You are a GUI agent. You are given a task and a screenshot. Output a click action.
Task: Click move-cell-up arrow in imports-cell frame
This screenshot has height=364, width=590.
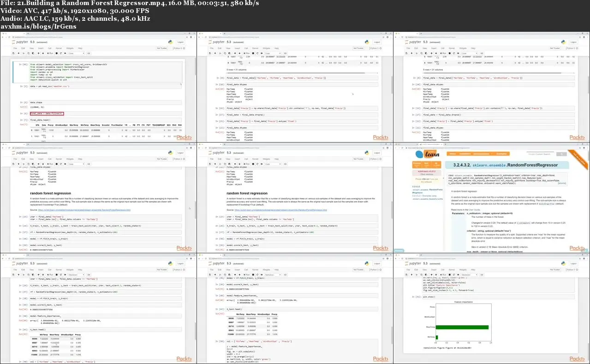coord(38,53)
